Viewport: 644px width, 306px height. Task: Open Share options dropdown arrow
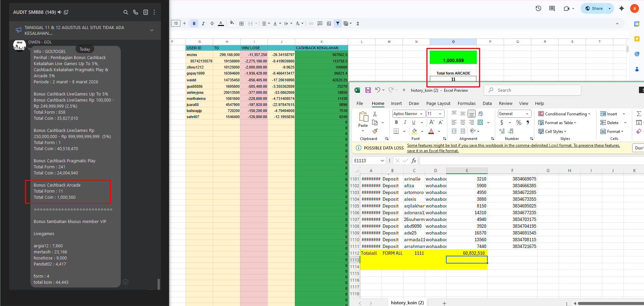coord(610,8)
